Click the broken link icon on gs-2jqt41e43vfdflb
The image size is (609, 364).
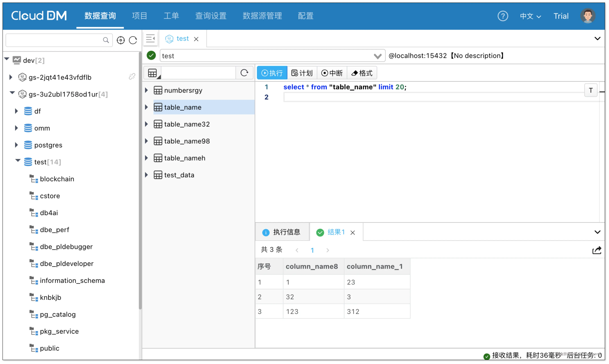(x=132, y=77)
